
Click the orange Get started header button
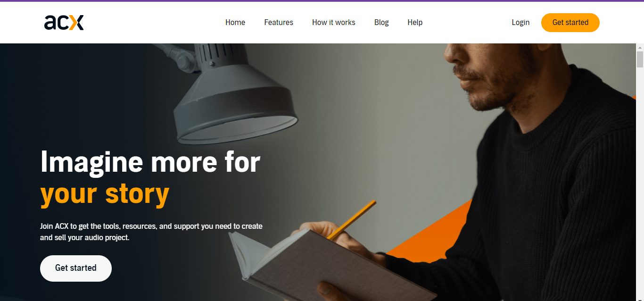click(x=570, y=23)
